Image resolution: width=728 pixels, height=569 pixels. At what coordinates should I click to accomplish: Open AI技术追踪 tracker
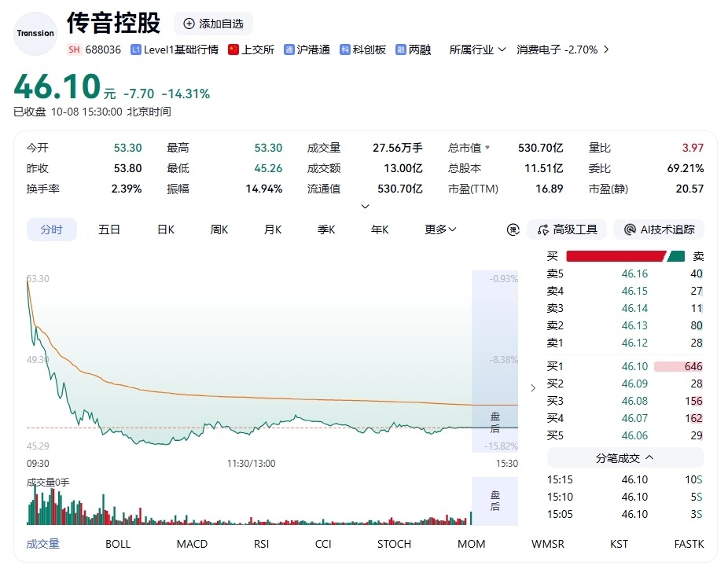(659, 229)
